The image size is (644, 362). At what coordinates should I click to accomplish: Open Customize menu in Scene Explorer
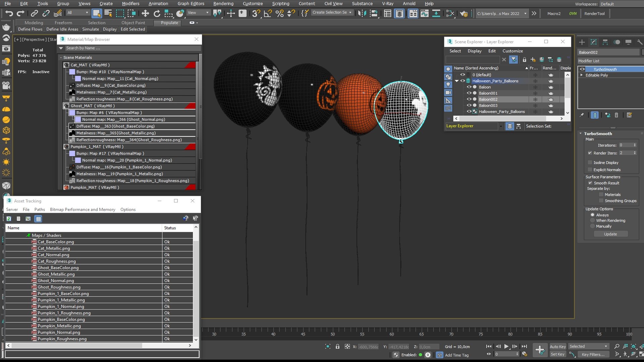[513, 51]
